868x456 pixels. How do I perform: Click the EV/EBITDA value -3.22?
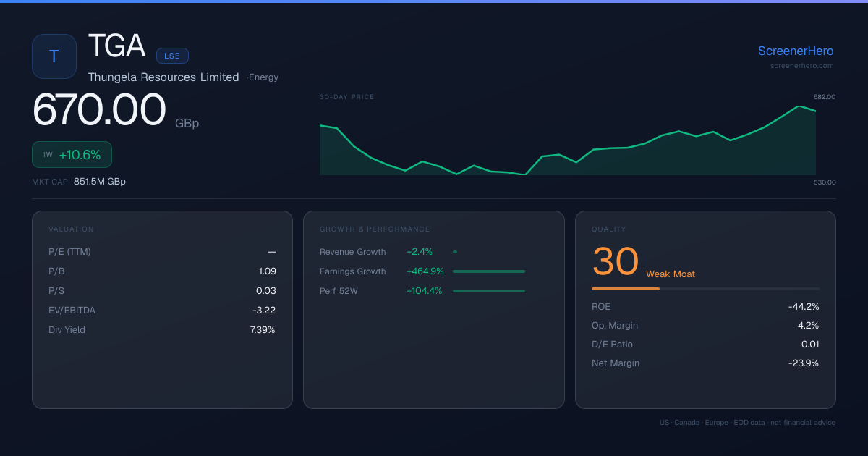(x=263, y=311)
